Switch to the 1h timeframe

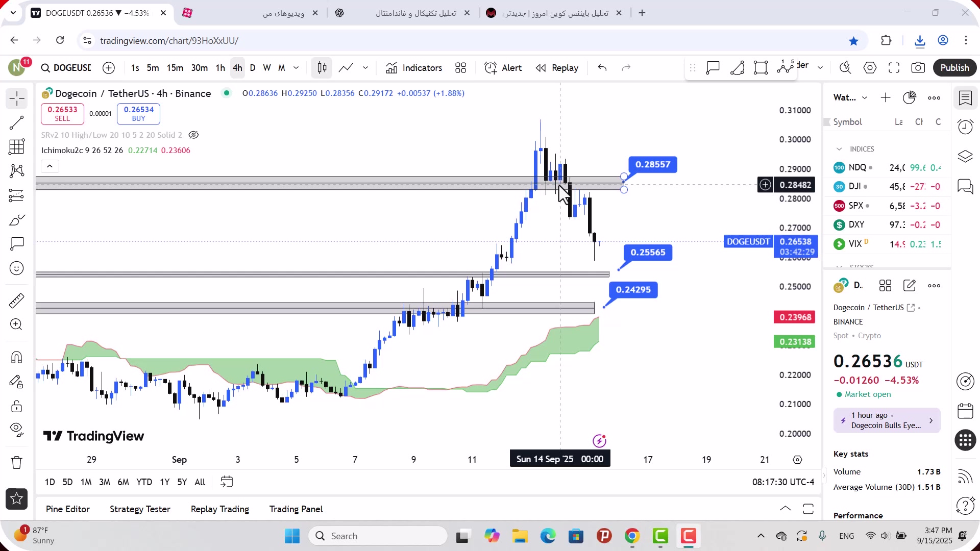(x=220, y=68)
